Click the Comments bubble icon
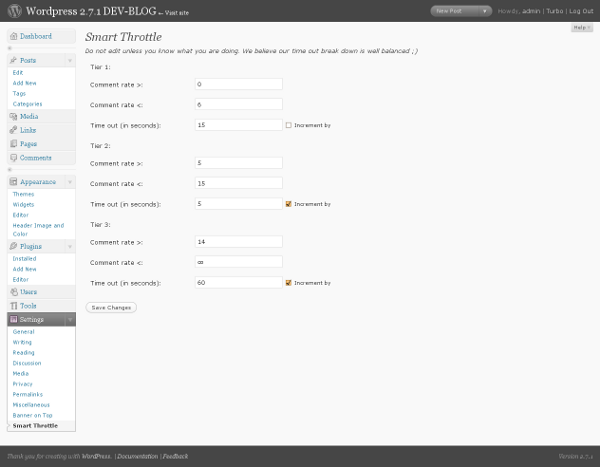The height and width of the screenshot is (467, 600). [13, 158]
